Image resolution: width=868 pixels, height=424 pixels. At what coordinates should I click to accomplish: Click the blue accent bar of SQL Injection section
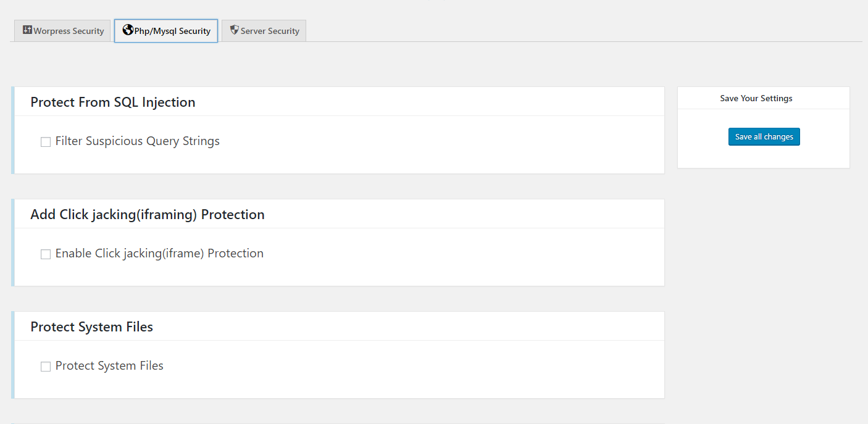pyautogui.click(x=12, y=130)
